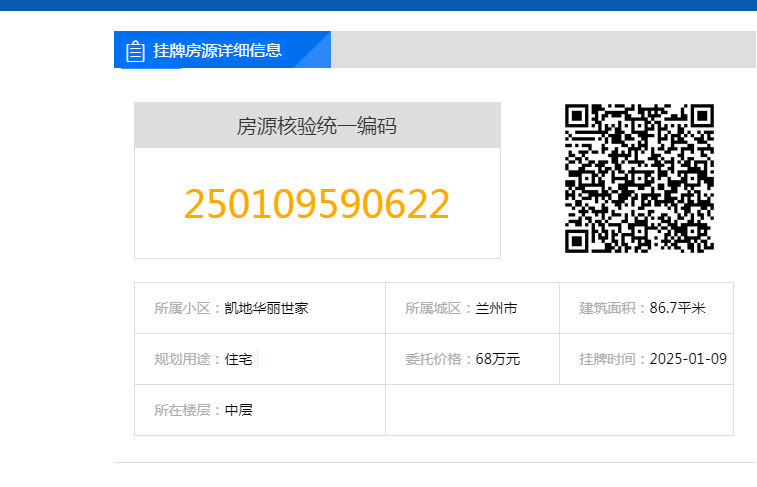The height and width of the screenshot is (487, 757).
Task: Click the 委托价格 label
Action: (436, 359)
